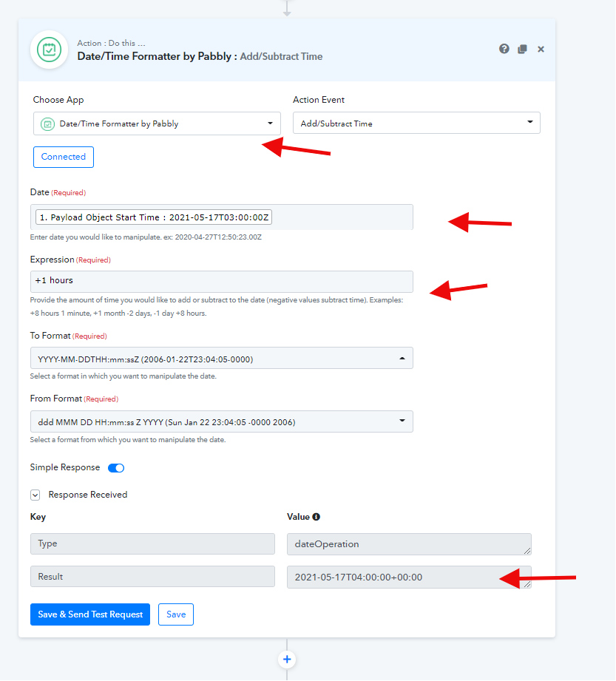
Task: Add a new step with the plus icon
Action: coord(287,660)
